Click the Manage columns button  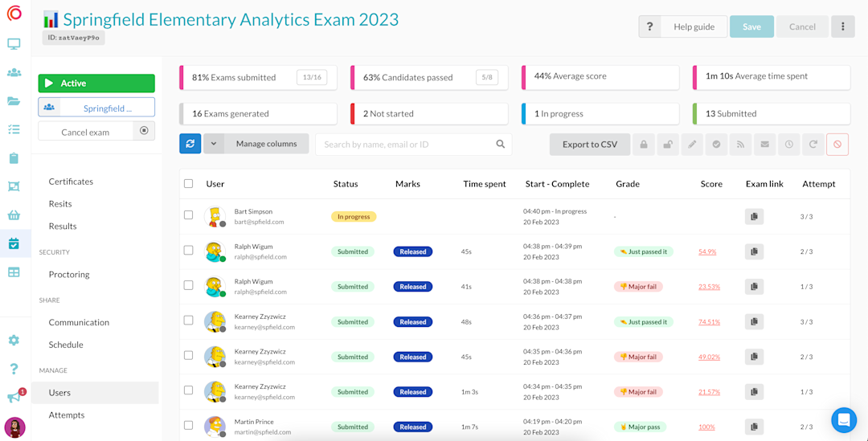tap(266, 144)
